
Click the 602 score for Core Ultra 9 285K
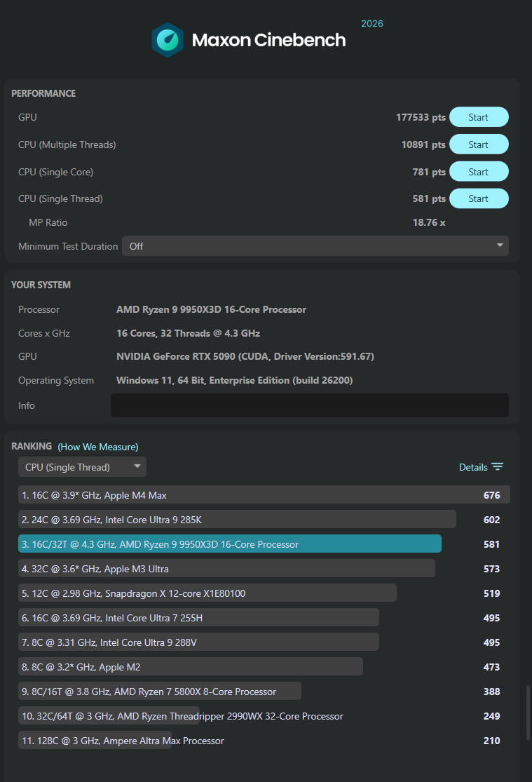(x=491, y=519)
